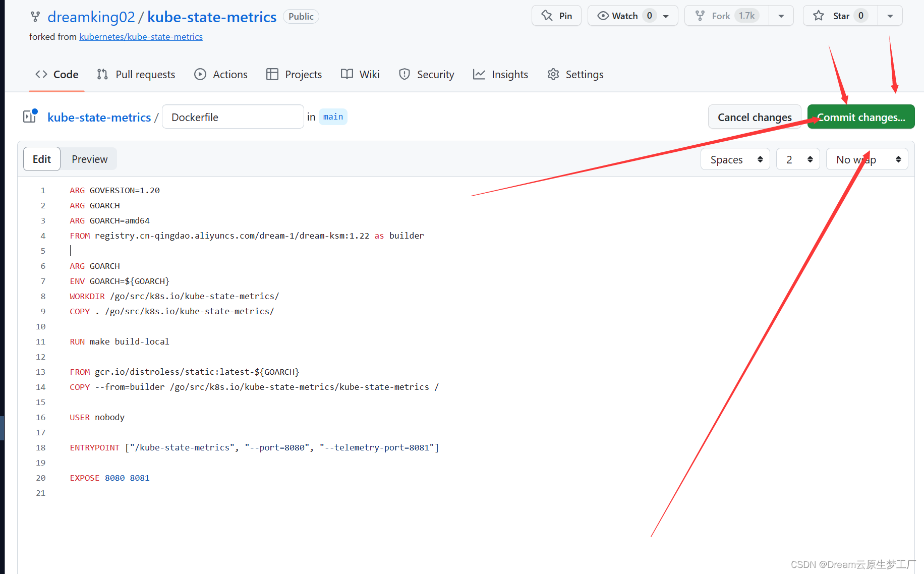
Task: Click the Public visibility badge
Action: pos(301,16)
